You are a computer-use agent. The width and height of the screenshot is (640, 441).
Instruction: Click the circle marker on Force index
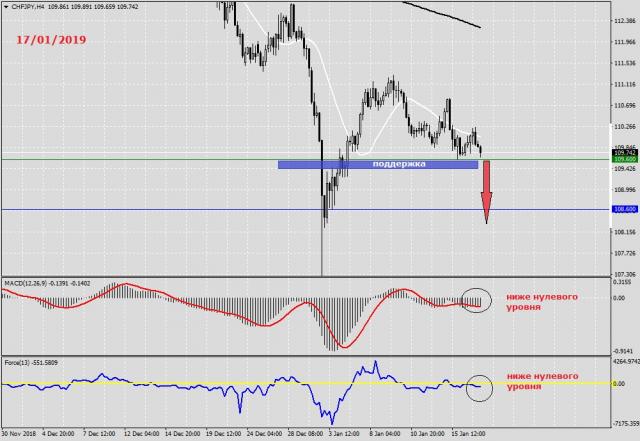click(480, 384)
